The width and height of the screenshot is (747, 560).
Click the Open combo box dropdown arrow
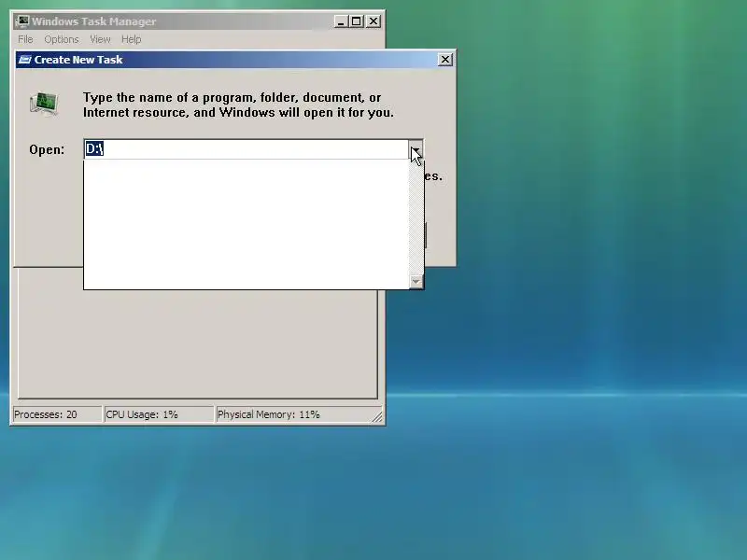416,149
